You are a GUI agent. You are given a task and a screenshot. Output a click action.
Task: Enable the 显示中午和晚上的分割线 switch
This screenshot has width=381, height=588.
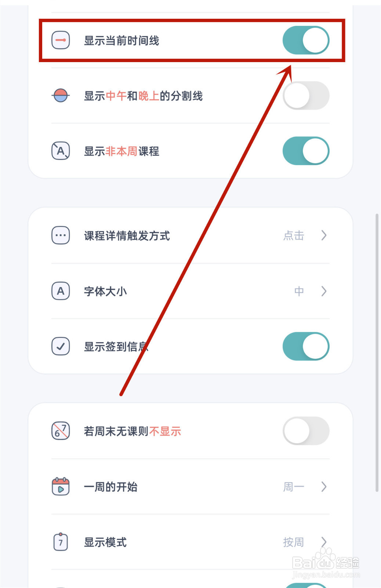[x=306, y=96]
